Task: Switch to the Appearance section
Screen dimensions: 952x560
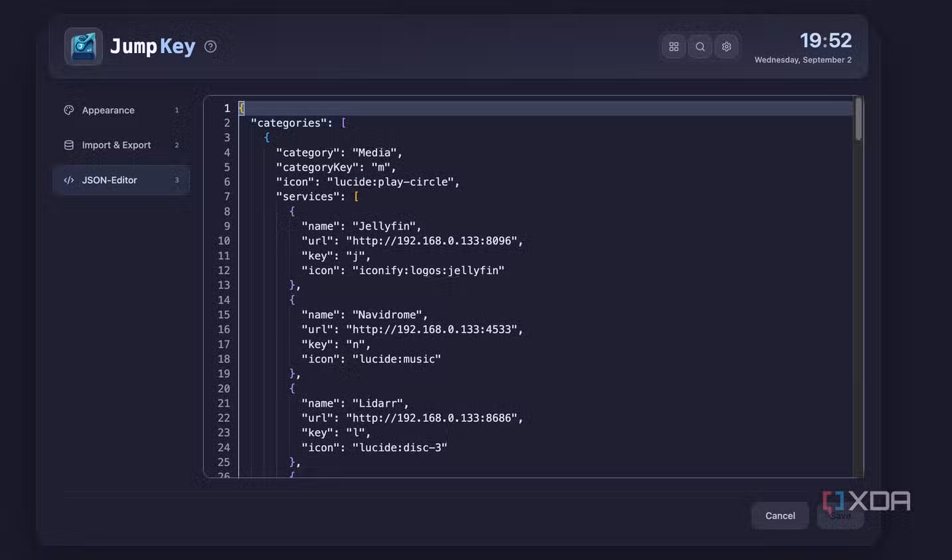Action: [121, 110]
